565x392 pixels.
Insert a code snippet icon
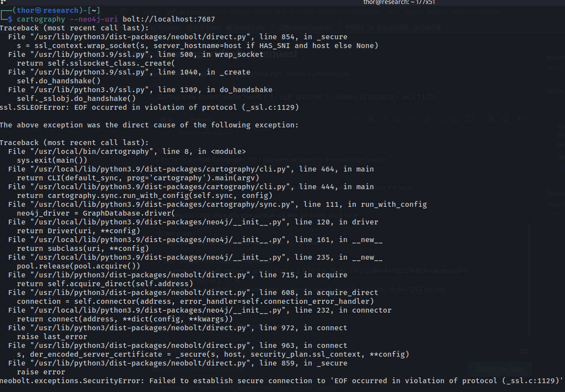[412, 118]
